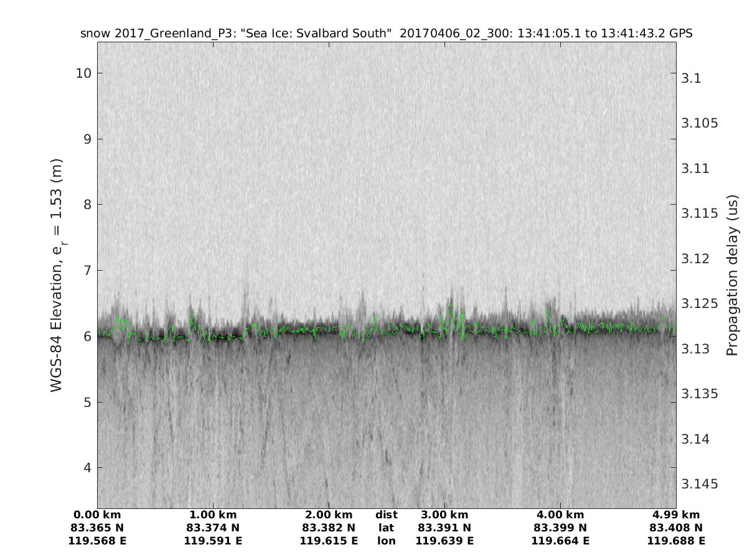Image resolution: width=747 pixels, height=560 pixels.
Task: Click the 'dist' row legend label
Action: tap(387, 515)
